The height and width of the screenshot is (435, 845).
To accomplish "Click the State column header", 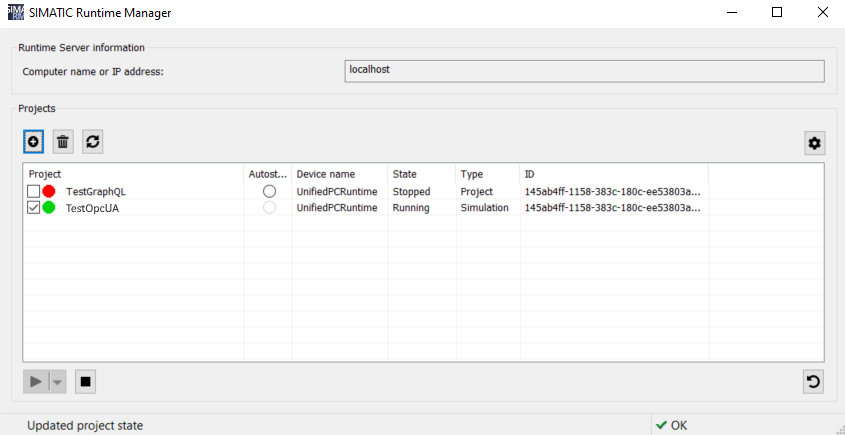I will coord(420,174).
